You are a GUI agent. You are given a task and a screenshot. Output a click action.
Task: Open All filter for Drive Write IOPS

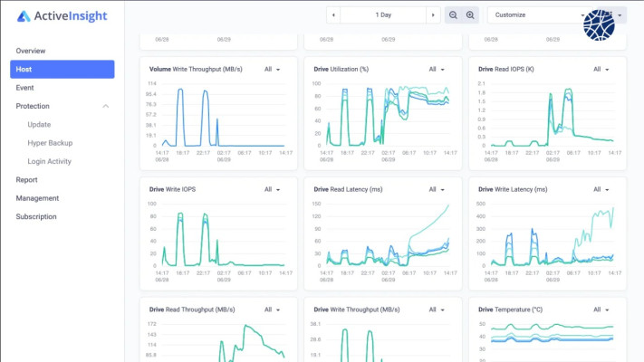272,190
